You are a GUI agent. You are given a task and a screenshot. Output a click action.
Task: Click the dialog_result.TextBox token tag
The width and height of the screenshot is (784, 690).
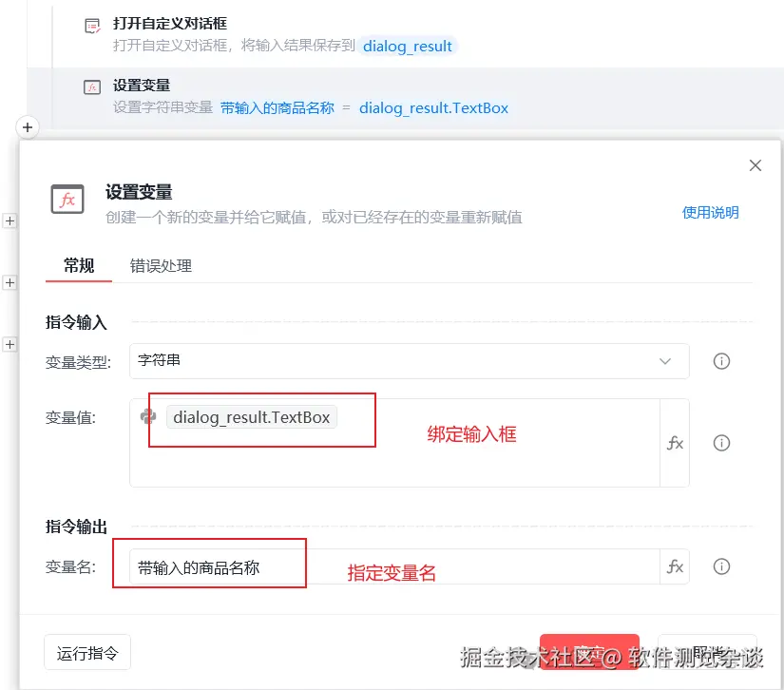[x=254, y=416]
